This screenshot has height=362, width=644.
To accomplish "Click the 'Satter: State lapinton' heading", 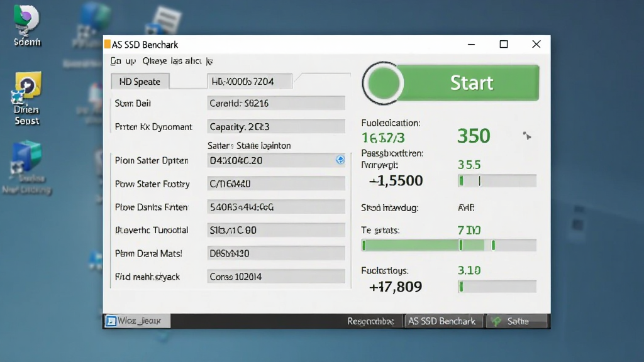I will (x=249, y=146).
